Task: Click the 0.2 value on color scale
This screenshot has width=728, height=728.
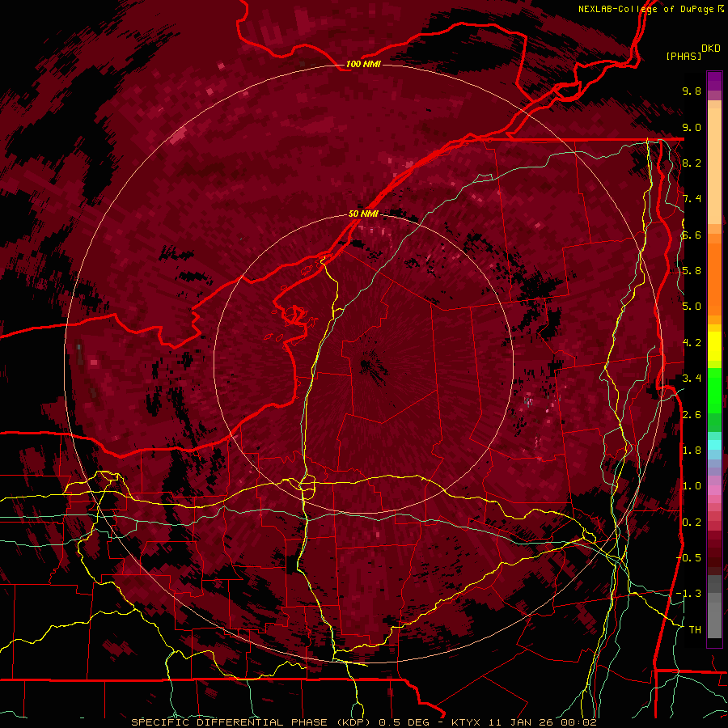Action: click(692, 522)
